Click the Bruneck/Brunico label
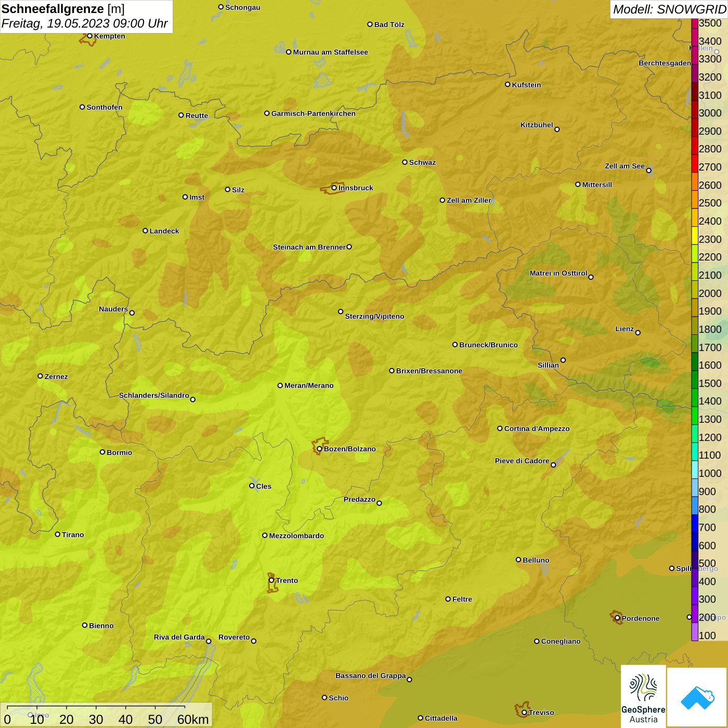 (x=488, y=345)
